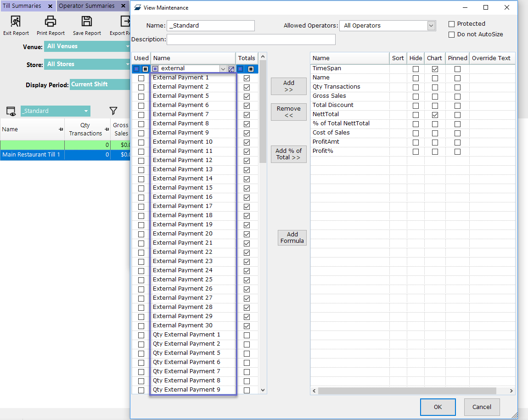The width and height of the screenshot is (528, 420).
Task: Click the Description input field
Action: coord(251,39)
